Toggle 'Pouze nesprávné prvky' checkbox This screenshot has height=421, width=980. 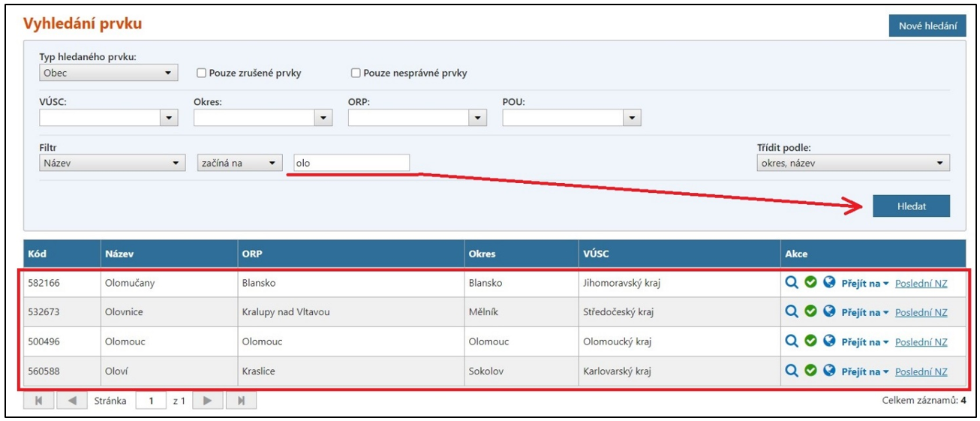tap(356, 74)
